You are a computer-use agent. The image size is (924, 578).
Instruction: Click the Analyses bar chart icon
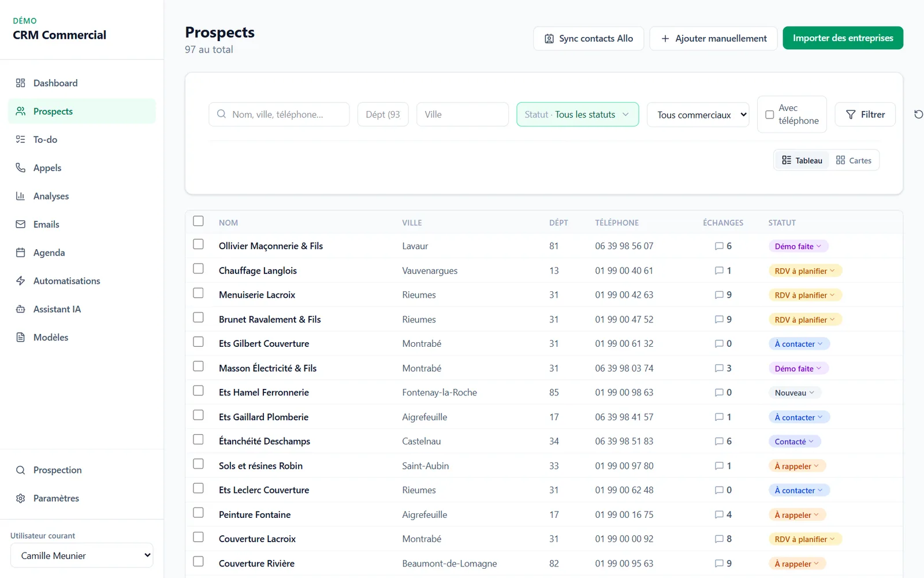[21, 196]
